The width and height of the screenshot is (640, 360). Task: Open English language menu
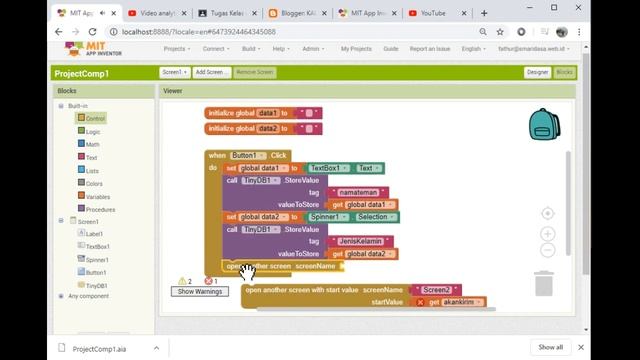click(473, 49)
